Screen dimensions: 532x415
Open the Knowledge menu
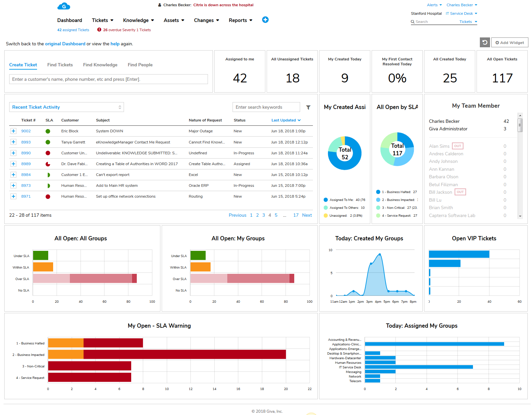point(138,20)
